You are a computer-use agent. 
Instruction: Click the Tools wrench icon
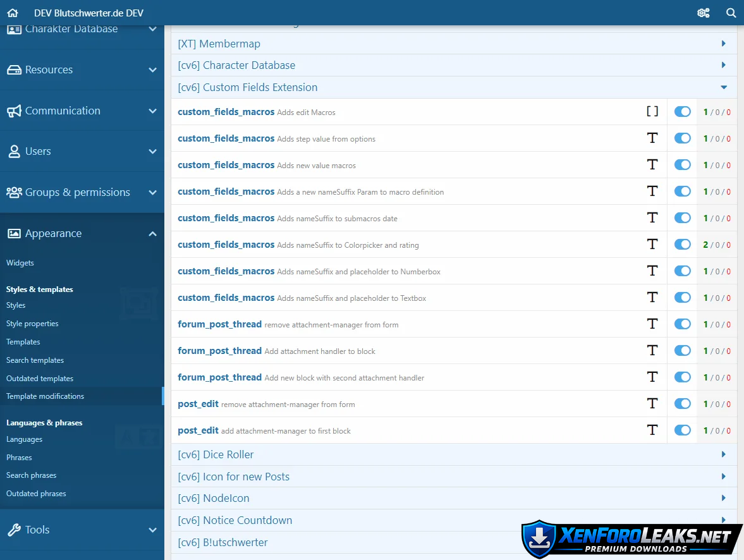[14, 530]
